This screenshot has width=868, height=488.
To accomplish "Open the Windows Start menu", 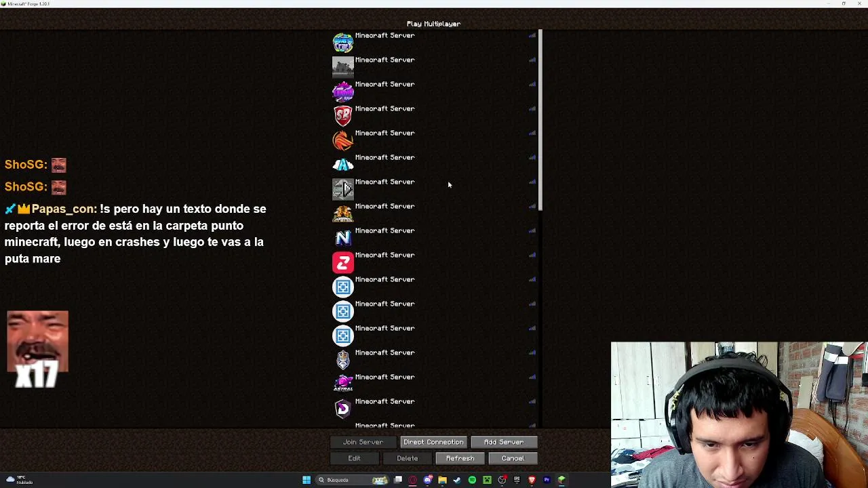I will tap(307, 480).
